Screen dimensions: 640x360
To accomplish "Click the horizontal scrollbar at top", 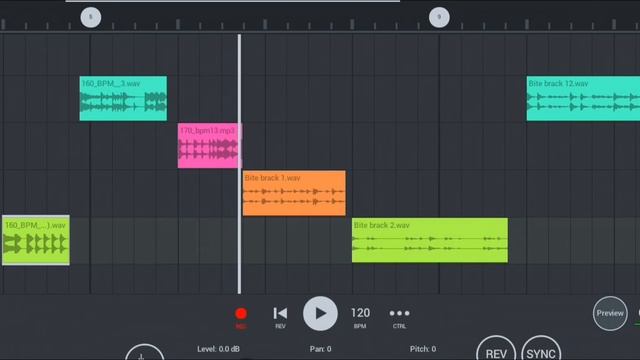I will 233,1.
